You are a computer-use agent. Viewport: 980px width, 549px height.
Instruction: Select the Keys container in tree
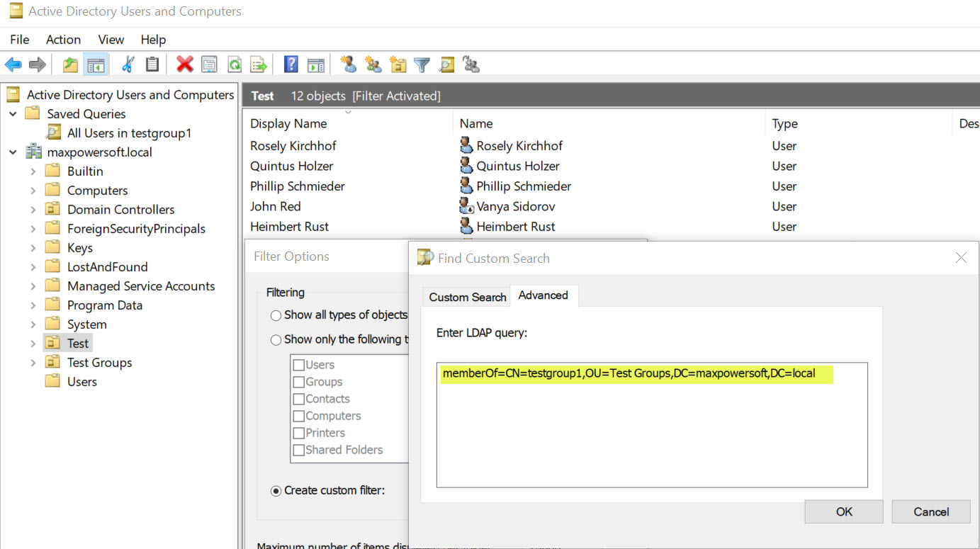click(x=80, y=248)
